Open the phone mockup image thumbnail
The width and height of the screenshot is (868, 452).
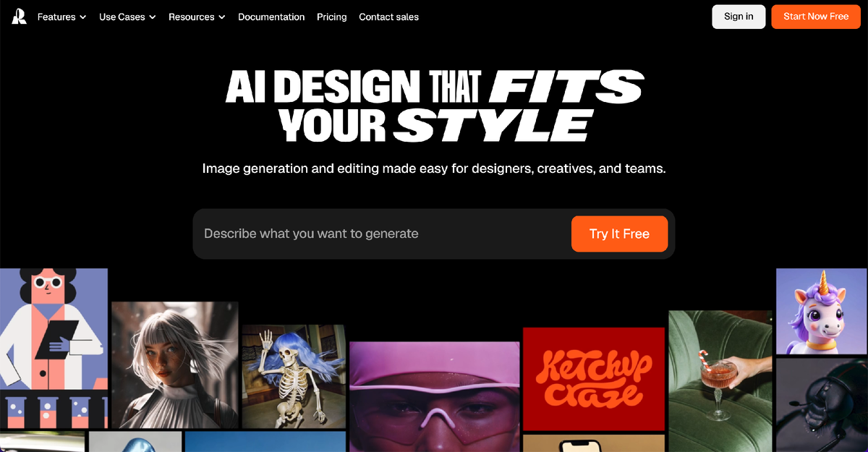coord(594,443)
